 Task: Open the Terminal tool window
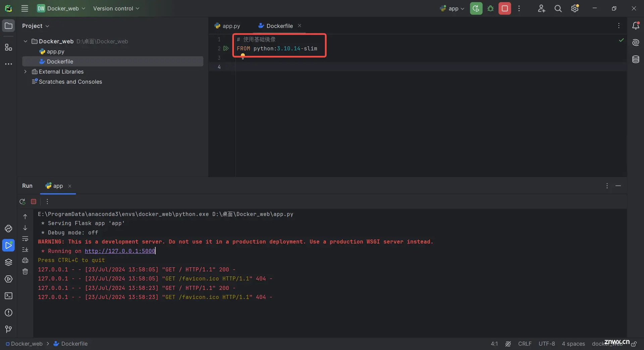tap(8, 296)
